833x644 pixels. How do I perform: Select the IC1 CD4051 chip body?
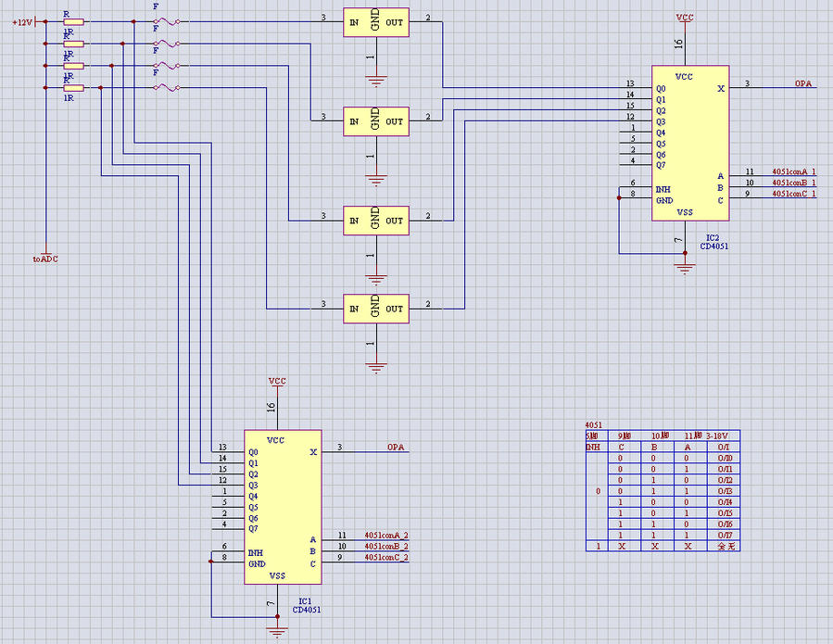click(x=283, y=507)
